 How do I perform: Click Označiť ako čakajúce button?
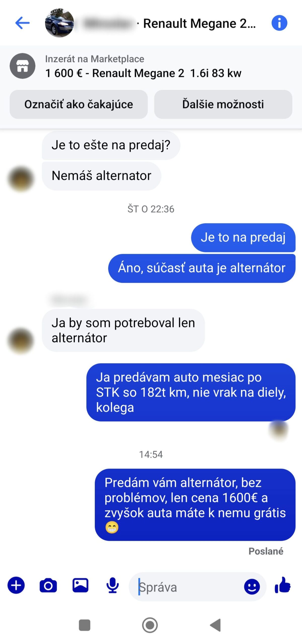(79, 104)
